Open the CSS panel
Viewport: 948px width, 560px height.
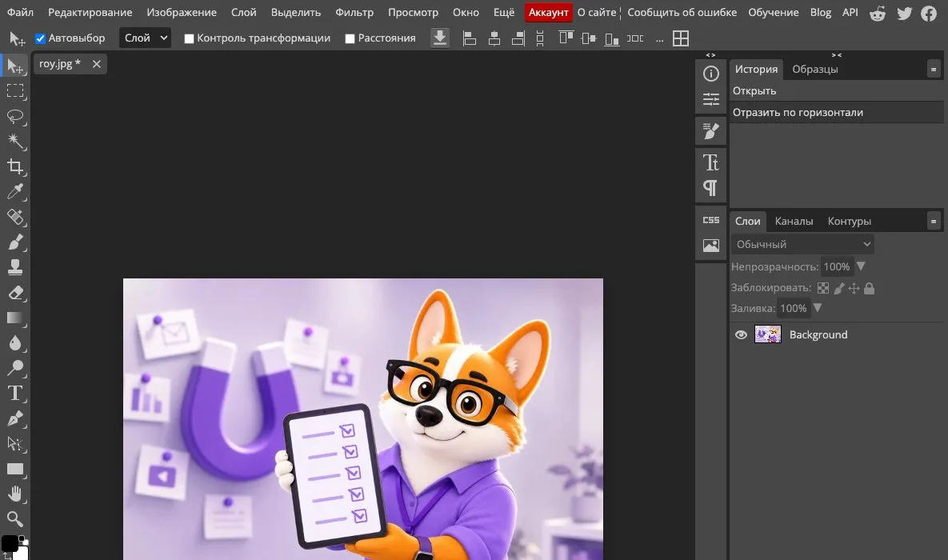[711, 220]
